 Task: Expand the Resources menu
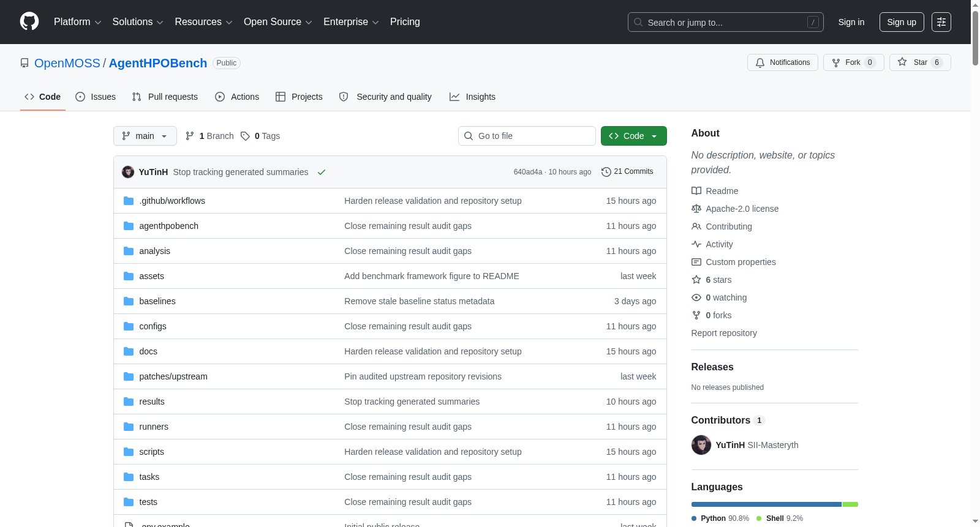click(203, 22)
